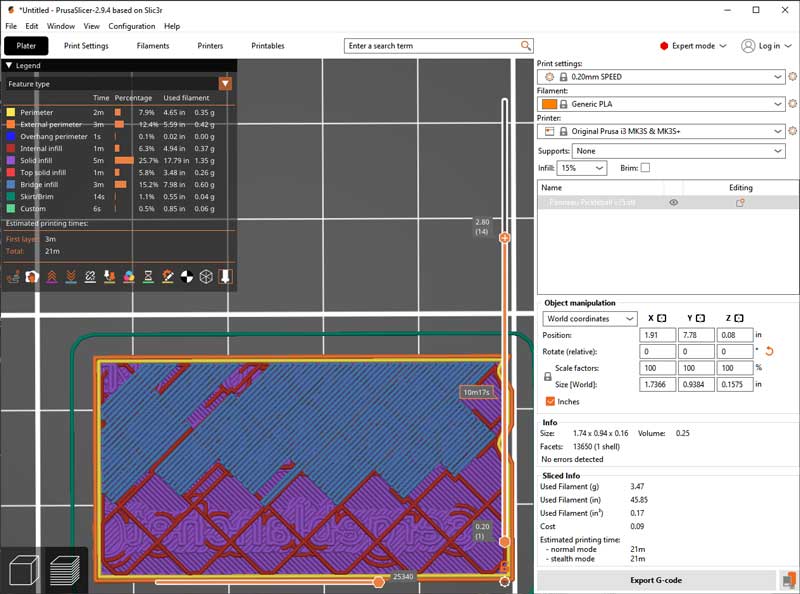Open Printer settings gear next to Original Prusa
Screen dimensions: 800x594
(x=792, y=131)
